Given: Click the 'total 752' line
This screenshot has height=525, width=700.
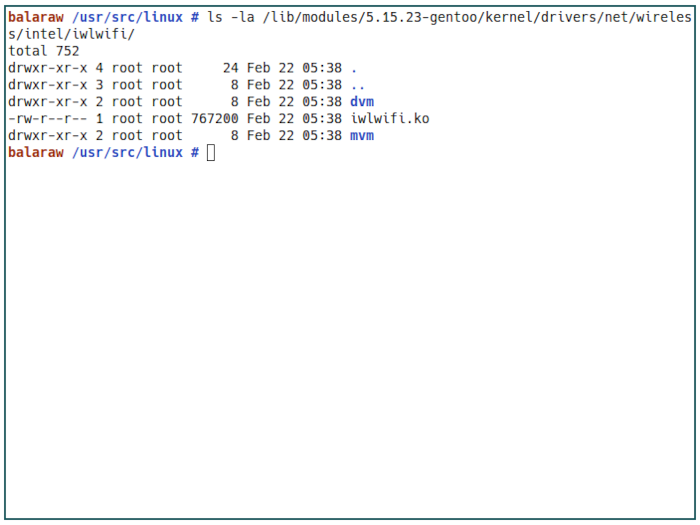Looking at the screenshot, I should coord(44,51).
